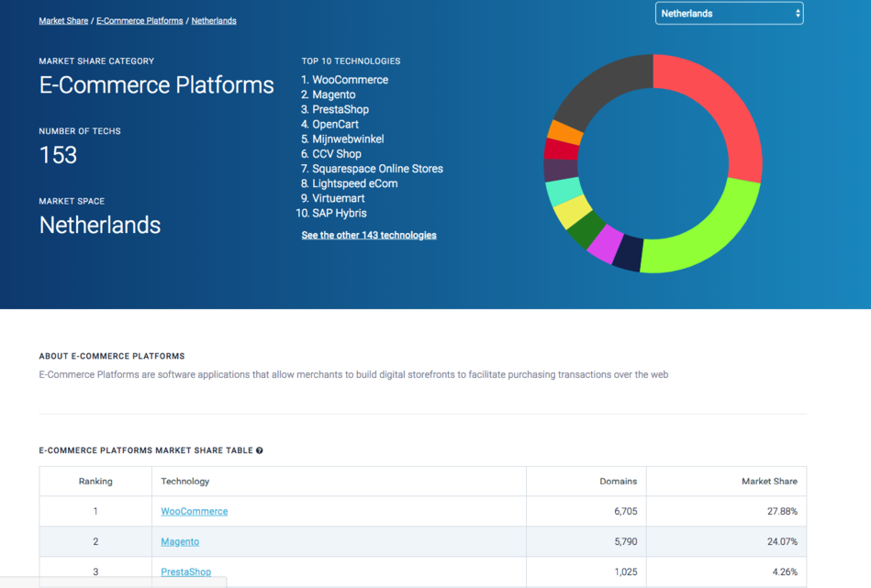Click the Market Share column header
This screenshot has width=871, height=588.
769,481
